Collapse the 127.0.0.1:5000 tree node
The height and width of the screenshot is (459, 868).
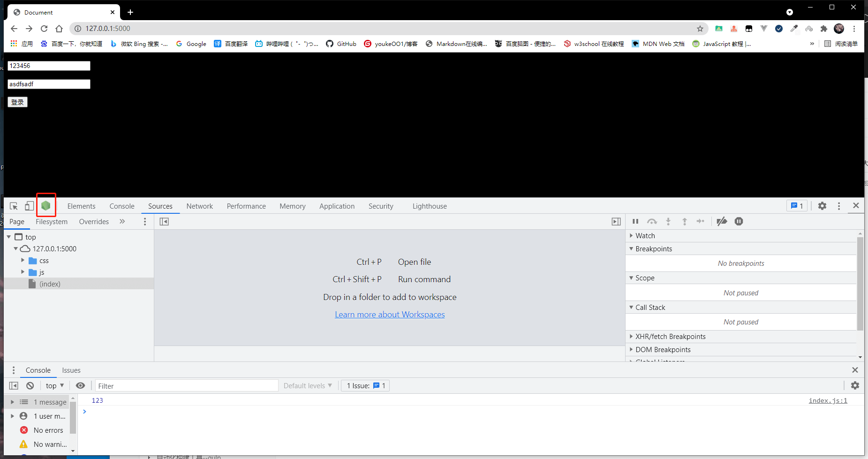[x=15, y=249]
